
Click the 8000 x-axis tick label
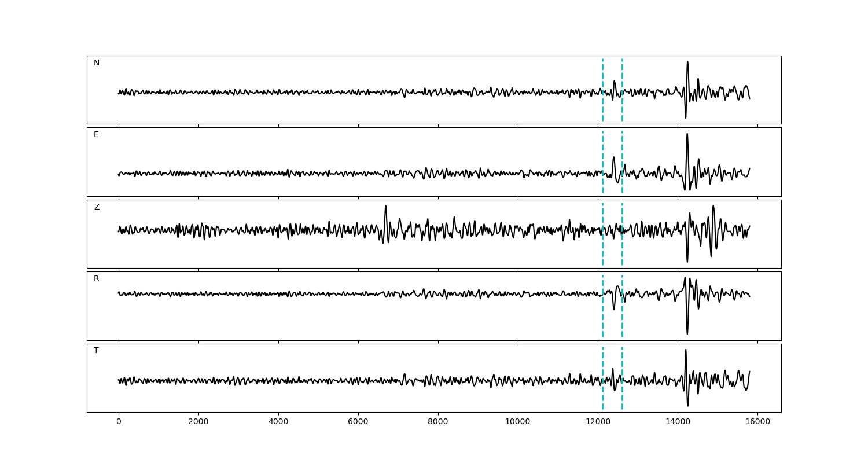438,422
